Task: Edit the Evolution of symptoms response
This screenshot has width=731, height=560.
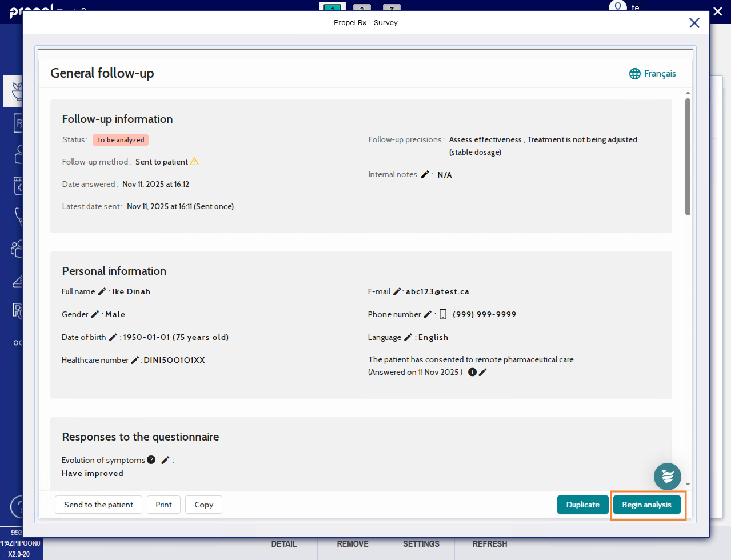Action: (165, 461)
